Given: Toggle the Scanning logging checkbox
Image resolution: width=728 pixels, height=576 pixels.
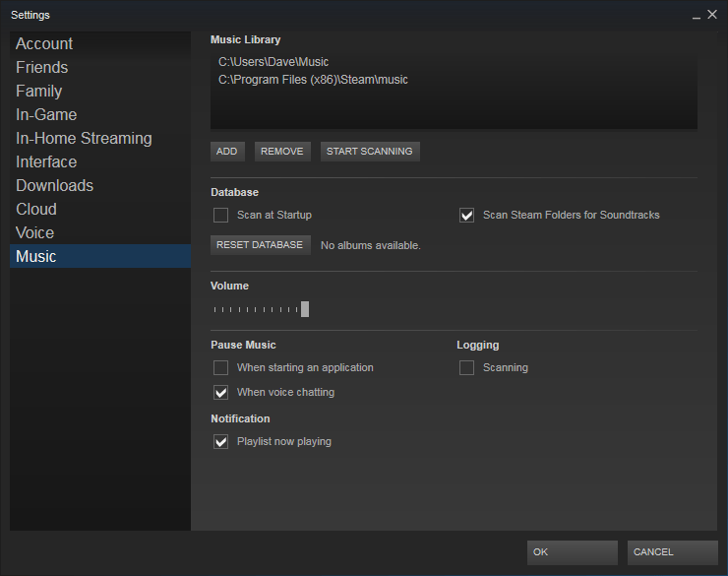Looking at the screenshot, I should tap(467, 367).
